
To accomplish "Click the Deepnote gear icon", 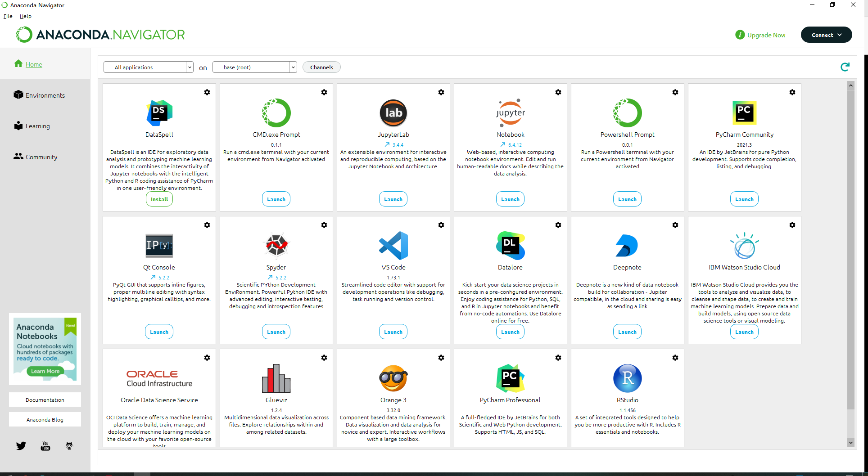I will tap(675, 225).
